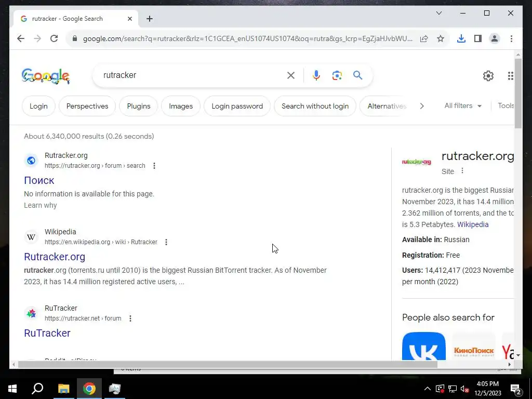
Task: Open Windows taskbar search
Action: [37, 389]
